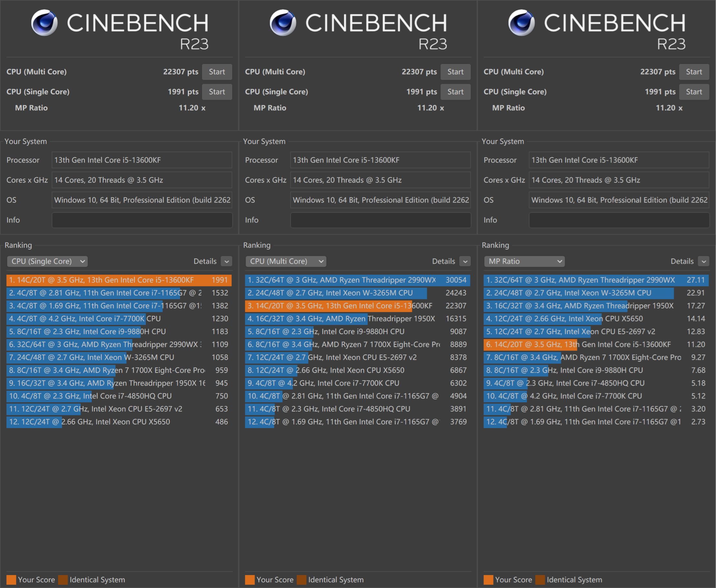Screen dimensions: 716x588
Task: Select i5-13600KF row in MP Ratio ranking list
Action: pyautogui.click(x=596, y=345)
